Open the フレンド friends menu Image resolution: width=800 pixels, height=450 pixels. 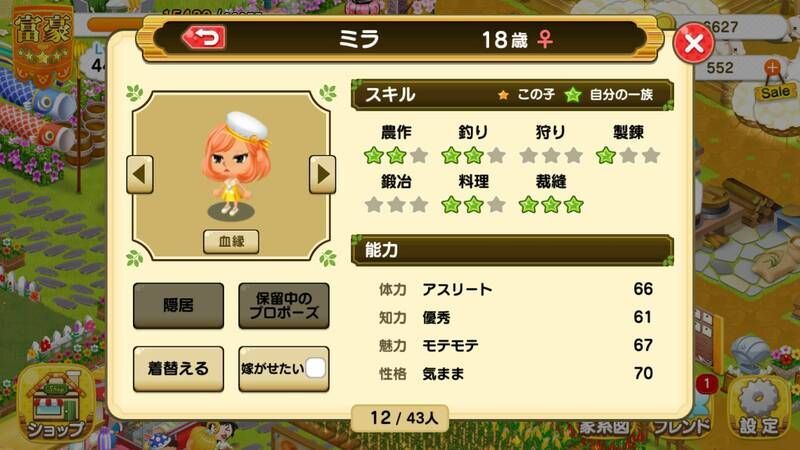pyautogui.click(x=681, y=427)
